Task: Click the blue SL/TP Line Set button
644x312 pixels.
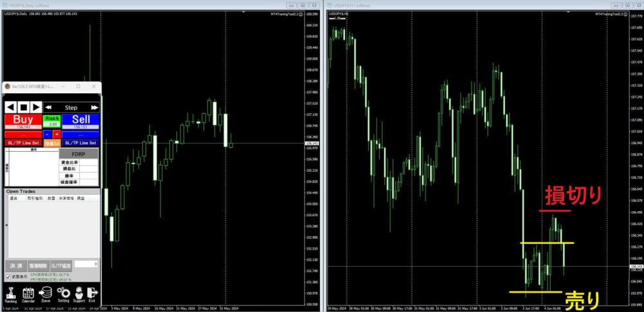Action: pos(81,143)
